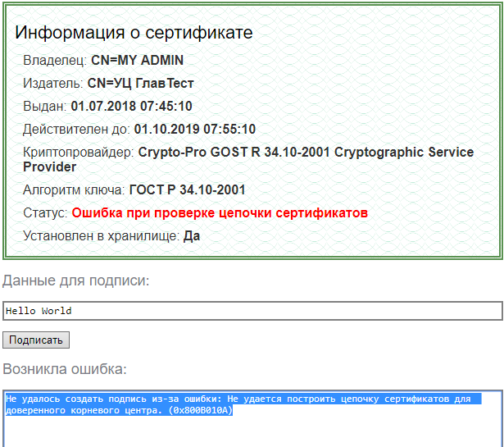Click the red certificate chain error status
This screenshot has height=447, width=504.
[220, 213]
